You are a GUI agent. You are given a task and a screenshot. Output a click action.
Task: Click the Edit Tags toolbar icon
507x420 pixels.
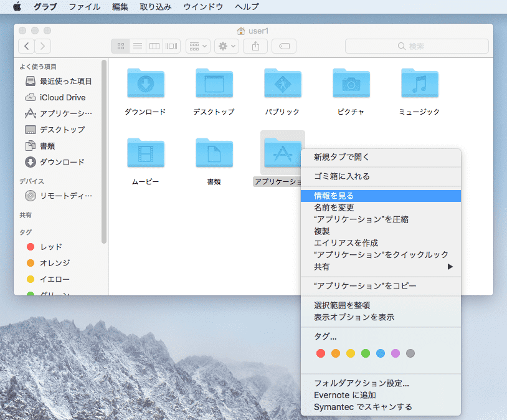pos(284,46)
